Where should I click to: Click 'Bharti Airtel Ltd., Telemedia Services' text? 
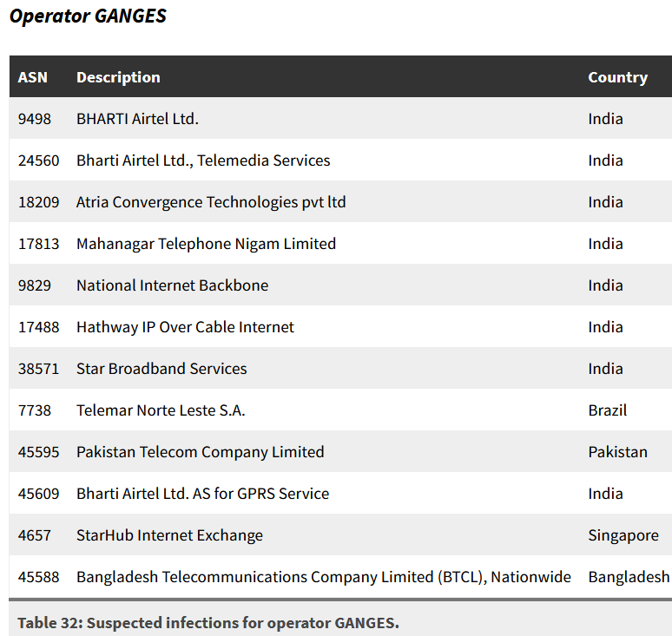tap(203, 161)
